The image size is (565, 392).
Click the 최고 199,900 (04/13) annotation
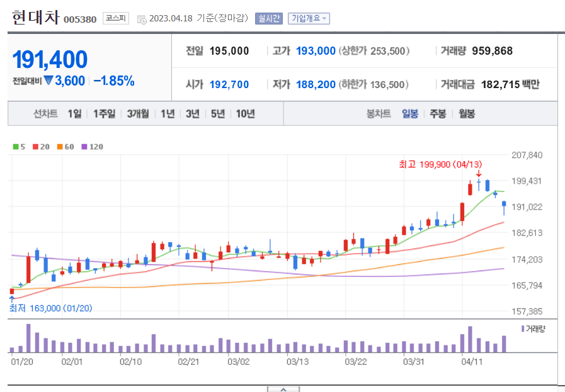pos(440,164)
